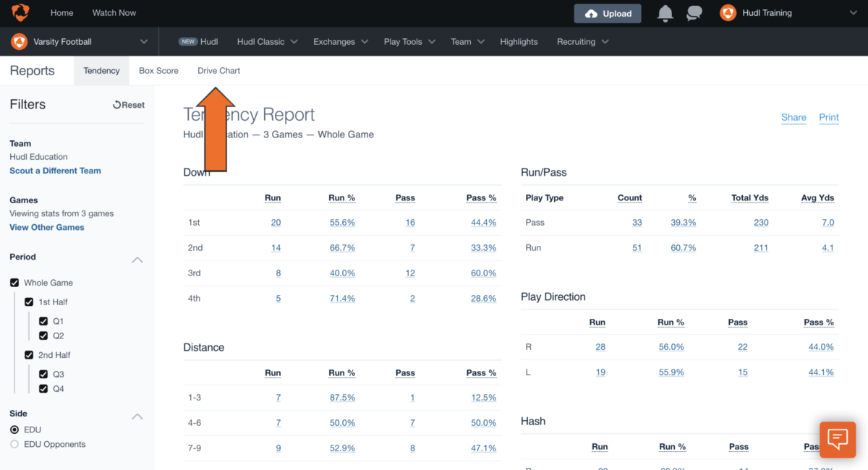
Task: Click the Hudl logo in top bar
Action: (x=20, y=13)
